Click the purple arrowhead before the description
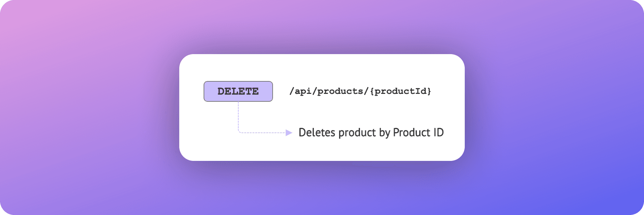The height and width of the screenshot is (215, 644). click(289, 133)
